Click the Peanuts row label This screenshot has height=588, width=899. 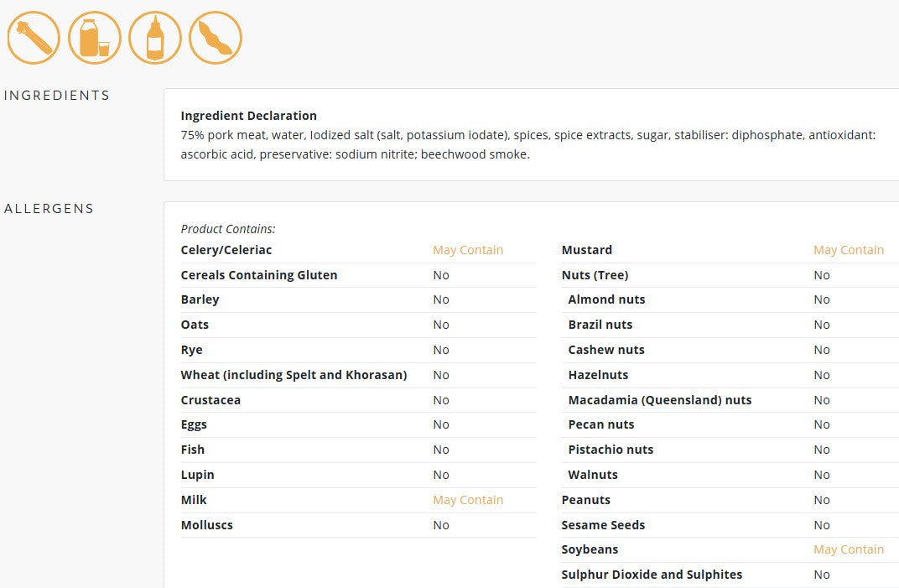[x=586, y=500]
